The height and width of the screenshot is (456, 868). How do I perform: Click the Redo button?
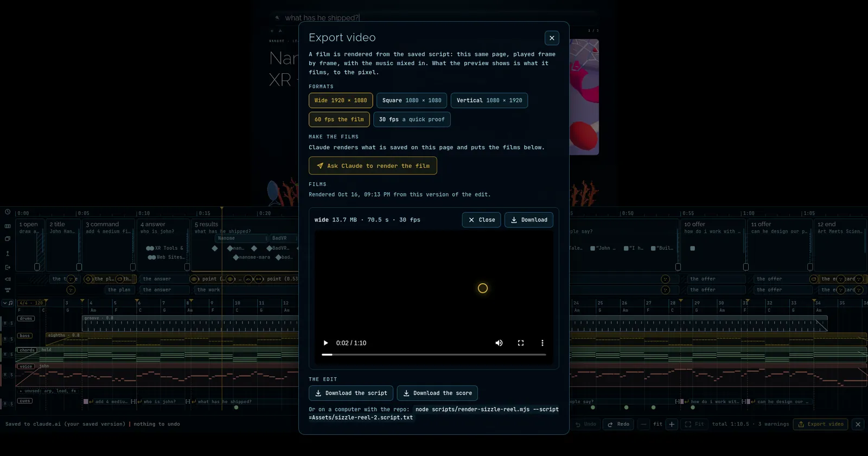click(618, 424)
